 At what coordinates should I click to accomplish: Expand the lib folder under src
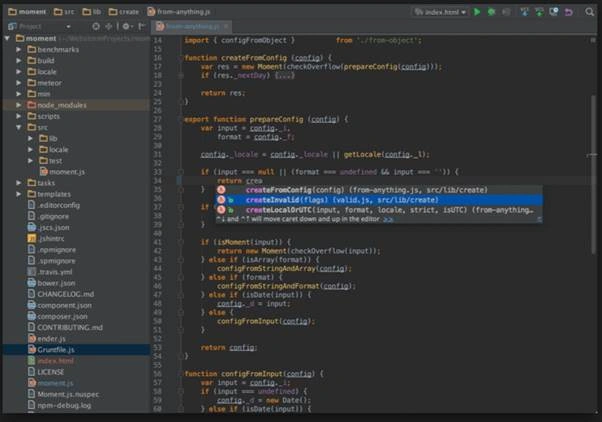(30, 138)
